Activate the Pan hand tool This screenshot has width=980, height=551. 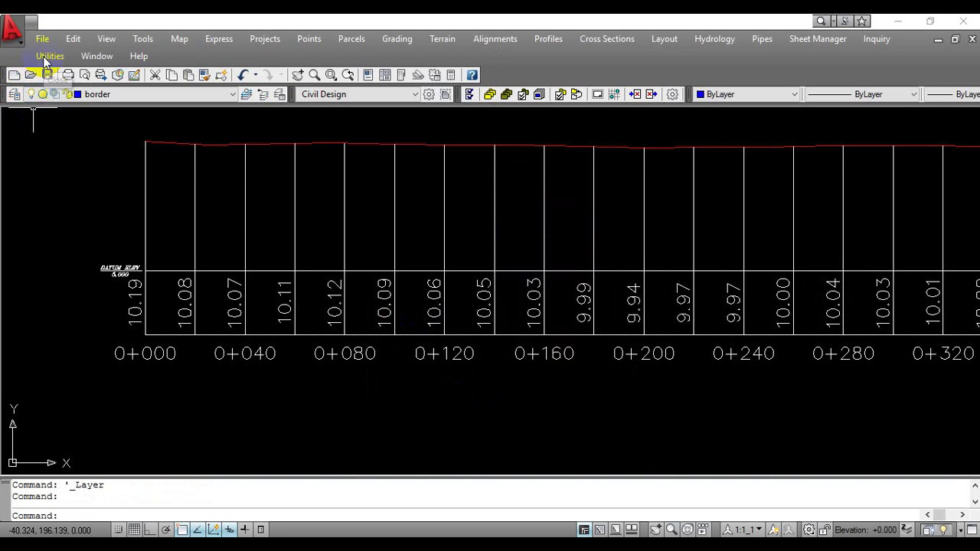(298, 75)
